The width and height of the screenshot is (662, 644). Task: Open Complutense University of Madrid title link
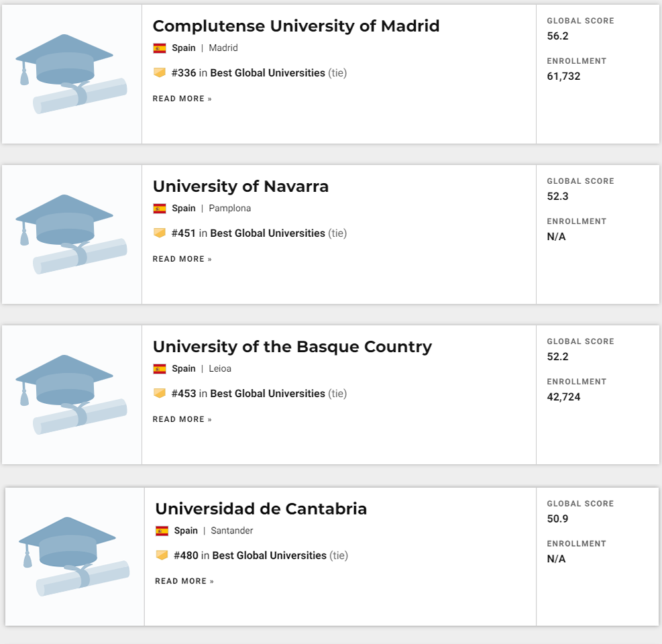click(x=296, y=26)
